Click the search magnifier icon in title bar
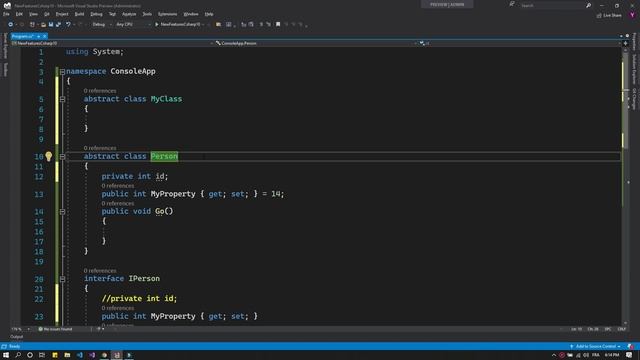 [x=589, y=5]
